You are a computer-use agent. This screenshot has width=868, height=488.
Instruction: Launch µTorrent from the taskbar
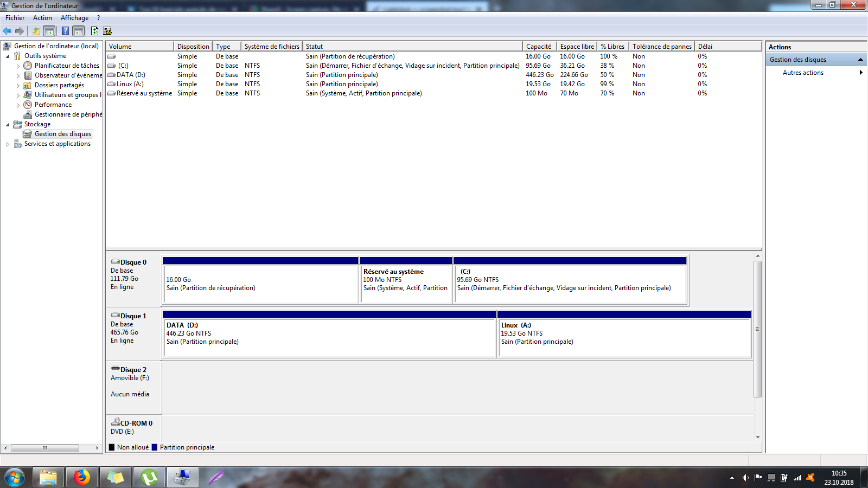[x=149, y=477]
